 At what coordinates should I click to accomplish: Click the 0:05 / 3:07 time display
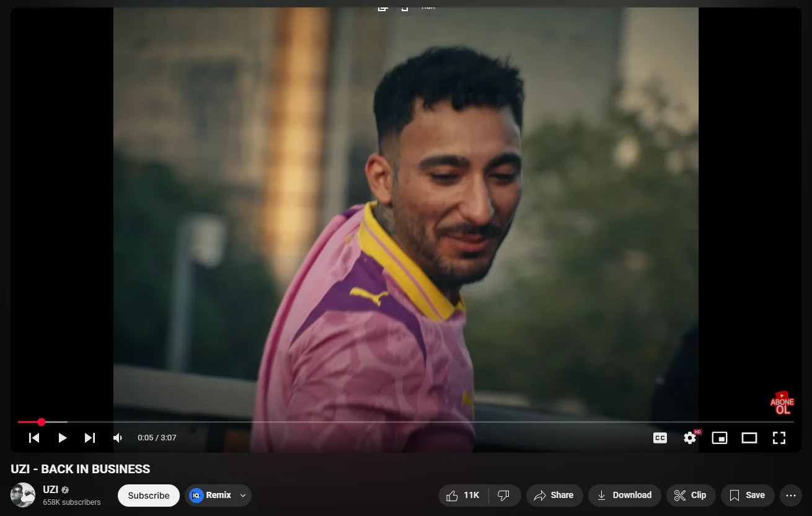[x=157, y=438]
